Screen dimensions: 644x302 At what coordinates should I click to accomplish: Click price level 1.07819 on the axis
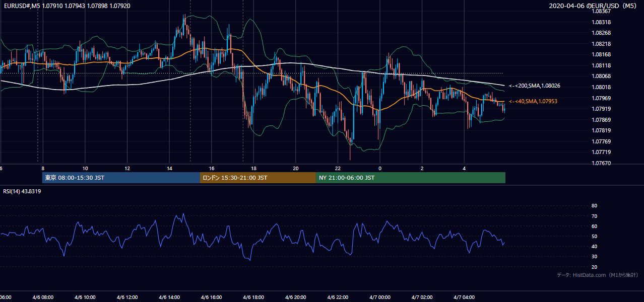(602, 130)
